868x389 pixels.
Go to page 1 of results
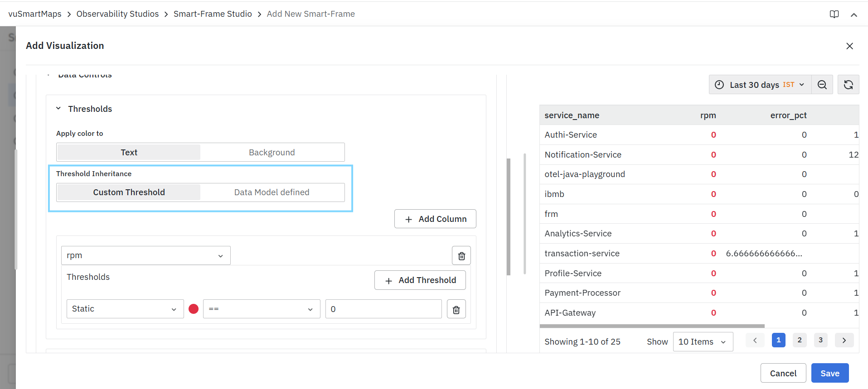point(779,340)
